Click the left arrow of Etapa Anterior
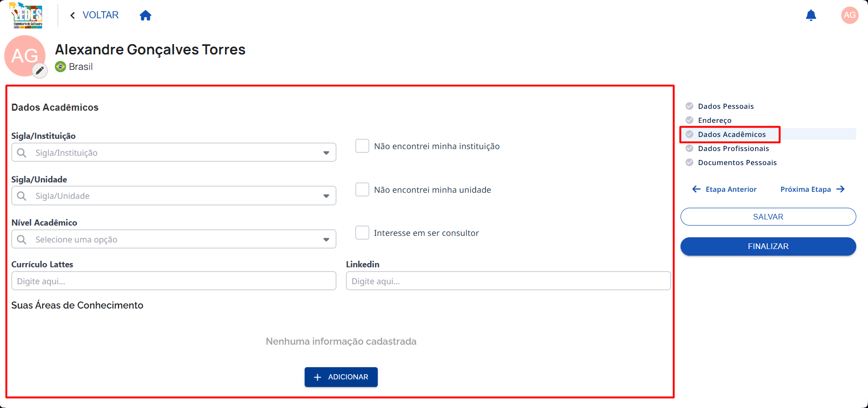Image resolution: width=868 pixels, height=408 pixels. click(696, 189)
